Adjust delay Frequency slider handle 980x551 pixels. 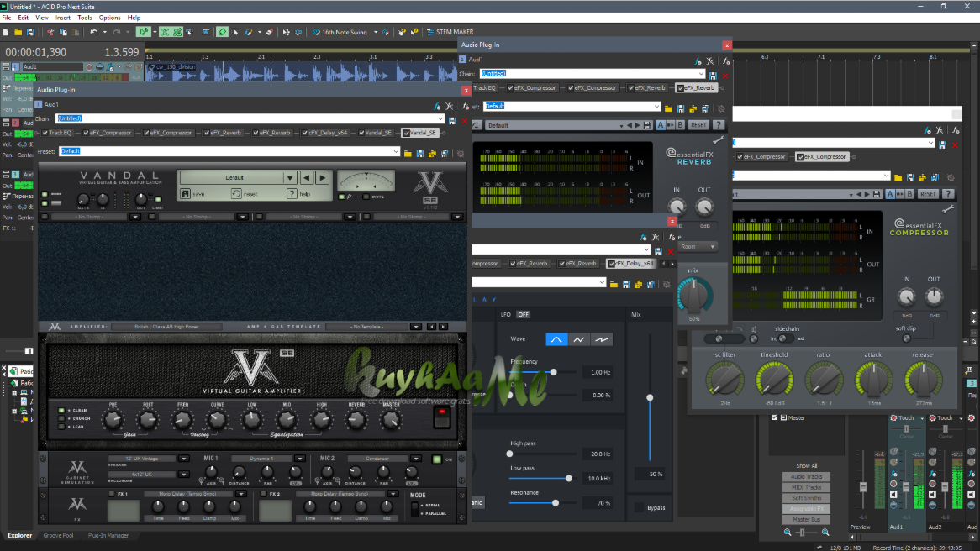pos(553,372)
